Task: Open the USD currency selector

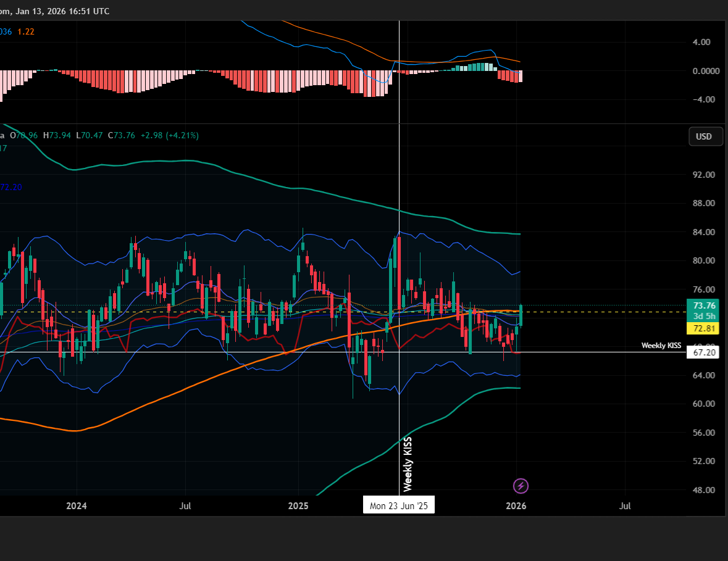Action: point(705,136)
